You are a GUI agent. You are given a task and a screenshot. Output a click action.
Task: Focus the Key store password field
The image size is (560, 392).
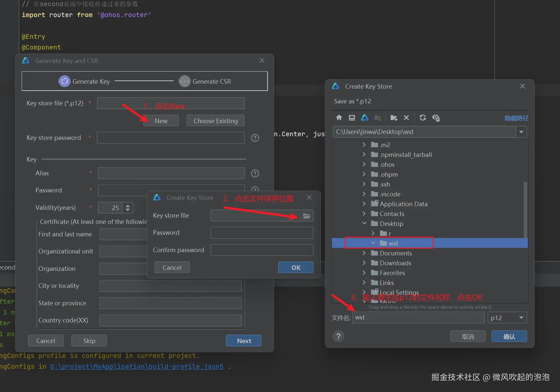(171, 138)
